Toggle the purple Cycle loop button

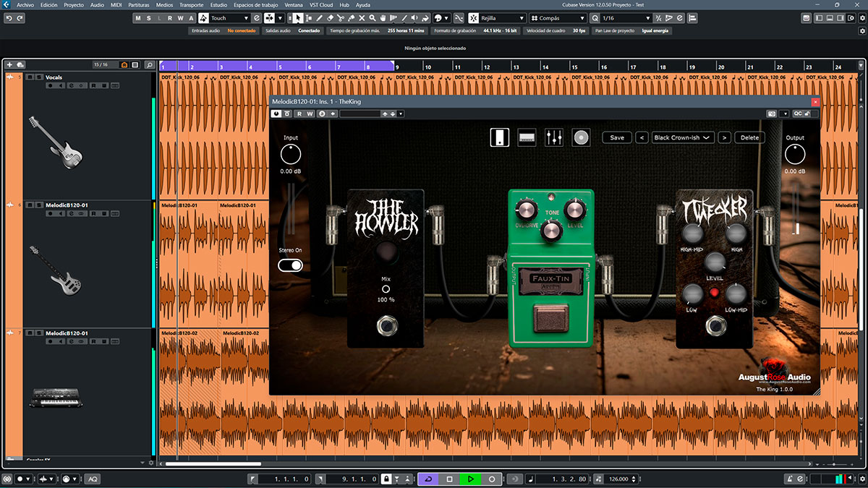428,479
